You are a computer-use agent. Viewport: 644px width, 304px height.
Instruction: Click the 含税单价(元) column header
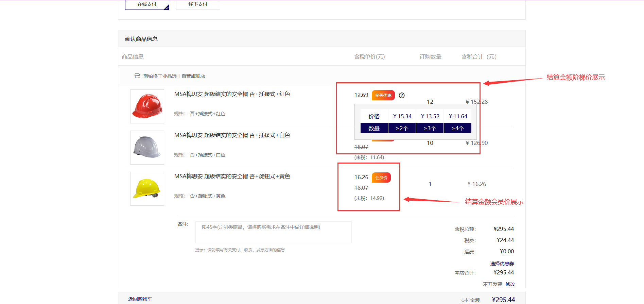[369, 57]
